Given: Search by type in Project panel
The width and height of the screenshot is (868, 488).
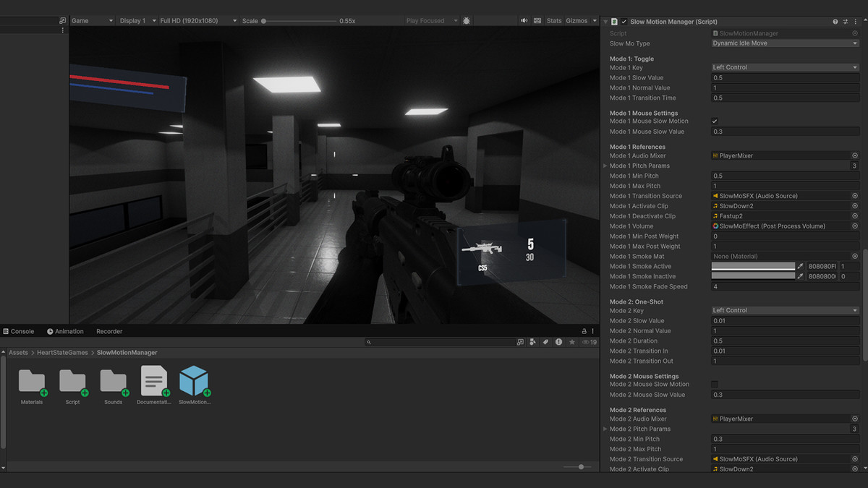Looking at the screenshot, I should click(533, 342).
